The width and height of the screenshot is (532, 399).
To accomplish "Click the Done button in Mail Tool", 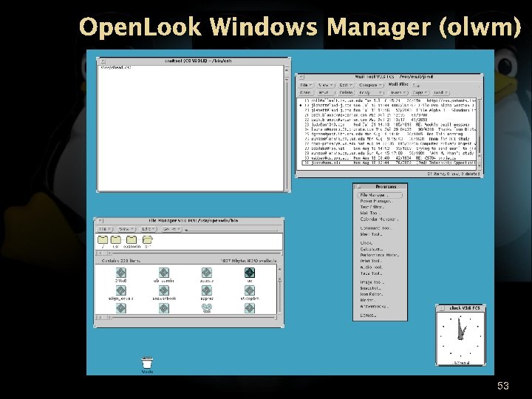I will click(x=305, y=92).
